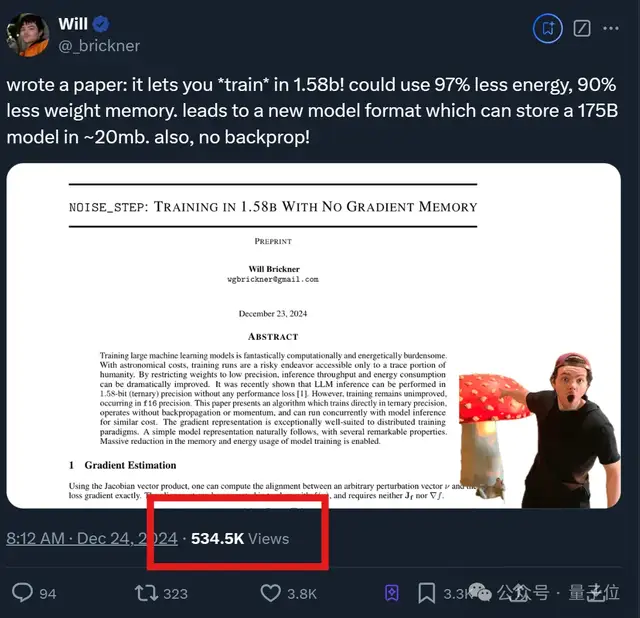Image resolution: width=640 pixels, height=618 pixels.
Task: Click the purple bookmark extension icon
Action: click(x=392, y=593)
